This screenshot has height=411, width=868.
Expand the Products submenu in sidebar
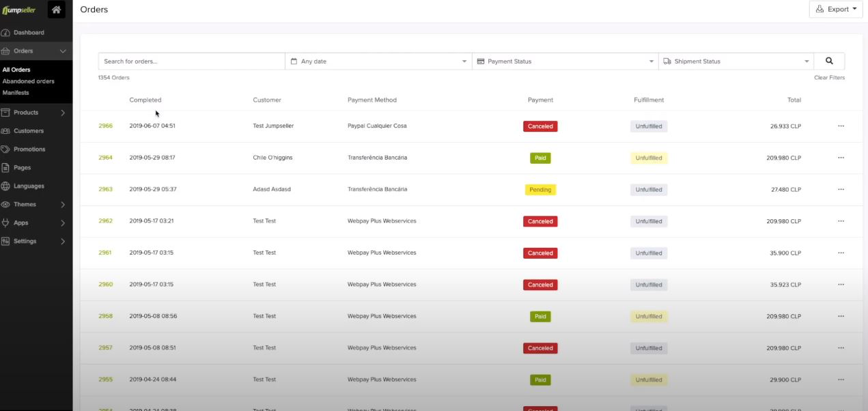click(62, 113)
